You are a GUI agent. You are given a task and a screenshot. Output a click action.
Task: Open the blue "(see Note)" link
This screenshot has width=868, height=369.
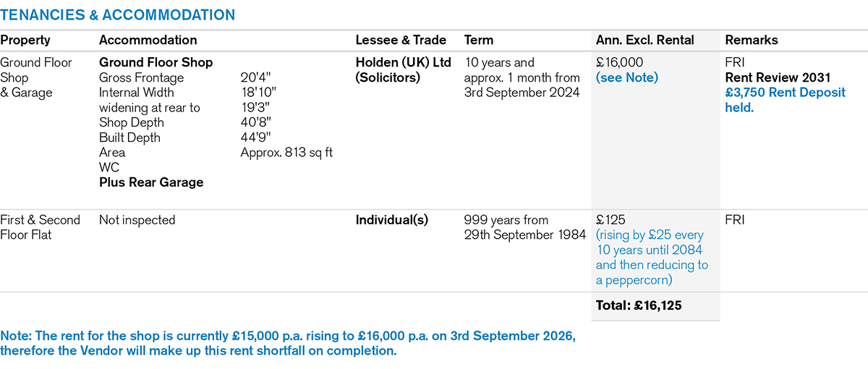click(626, 78)
